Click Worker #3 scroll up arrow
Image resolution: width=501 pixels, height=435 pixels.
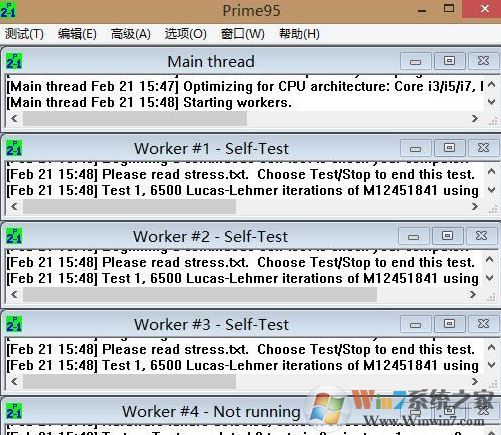click(x=491, y=348)
